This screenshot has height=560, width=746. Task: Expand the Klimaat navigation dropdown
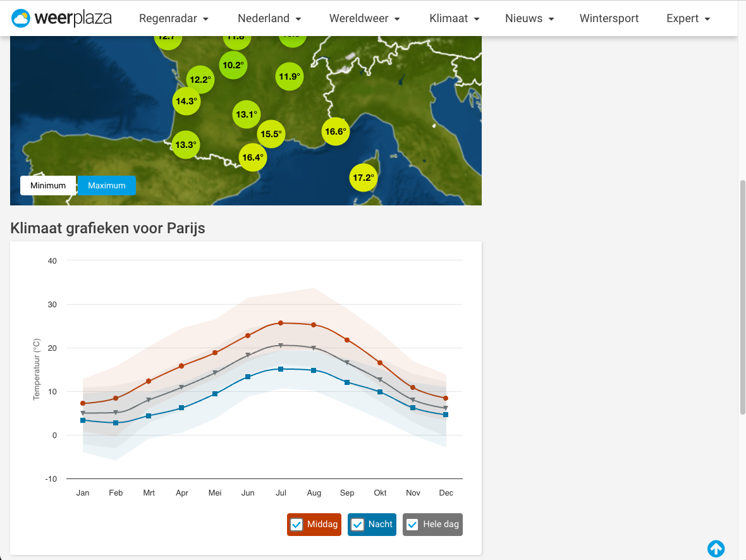[454, 18]
